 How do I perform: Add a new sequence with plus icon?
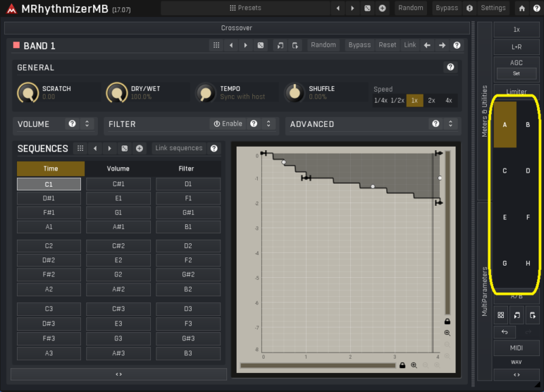(139, 148)
